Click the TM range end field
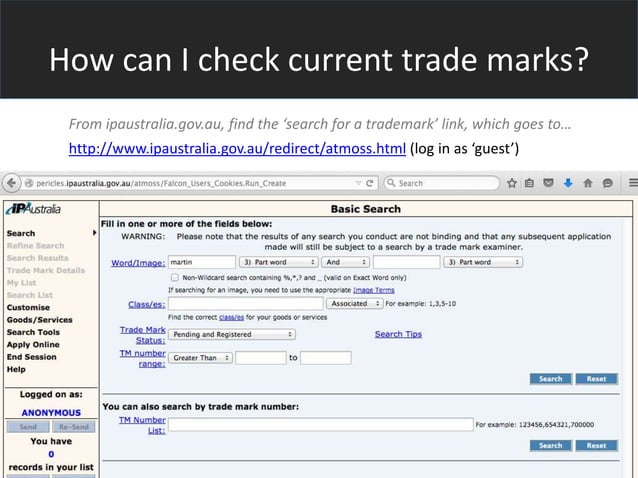Viewport: 638px width, 478px height. pyautogui.click(x=326, y=358)
